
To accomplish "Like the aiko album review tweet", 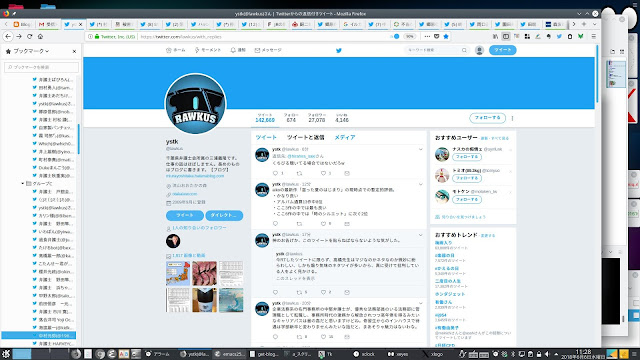I will pos(323,224).
